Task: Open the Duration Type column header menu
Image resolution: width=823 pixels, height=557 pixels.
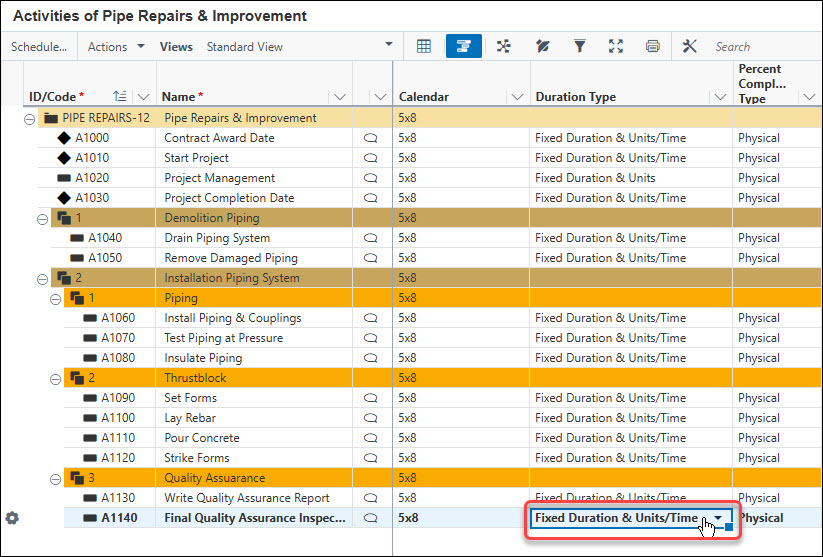Action: coord(720,97)
